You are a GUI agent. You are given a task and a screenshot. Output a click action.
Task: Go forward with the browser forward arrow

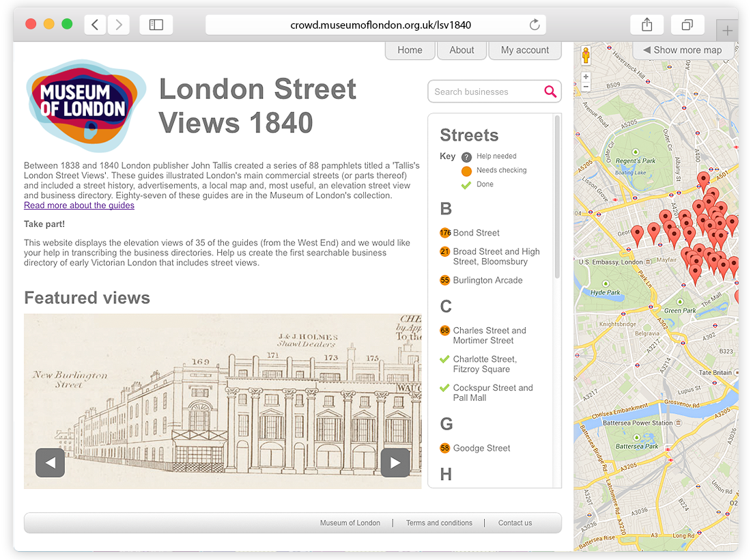coord(118,25)
